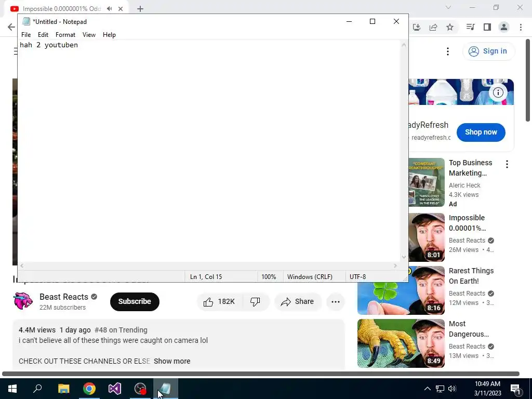
Task: Open a new Chrome tab
Action: 140,9
